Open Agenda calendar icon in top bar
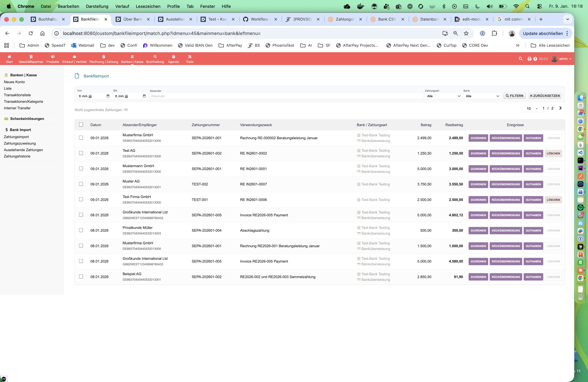The image size is (588, 382). coord(173,57)
